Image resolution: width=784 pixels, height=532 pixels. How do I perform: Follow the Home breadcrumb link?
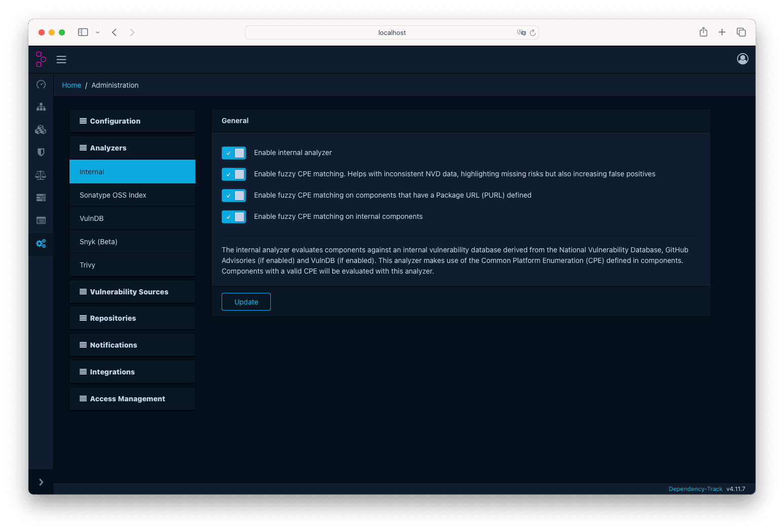tap(72, 85)
